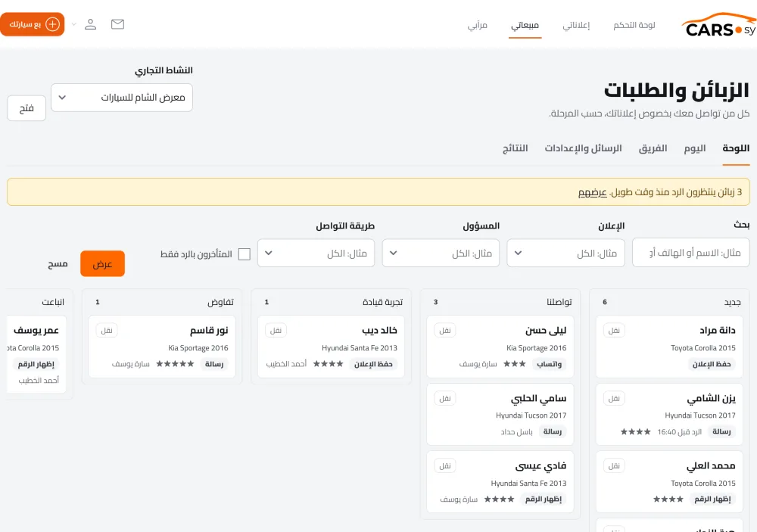Select the انباعت column header

coord(53,302)
